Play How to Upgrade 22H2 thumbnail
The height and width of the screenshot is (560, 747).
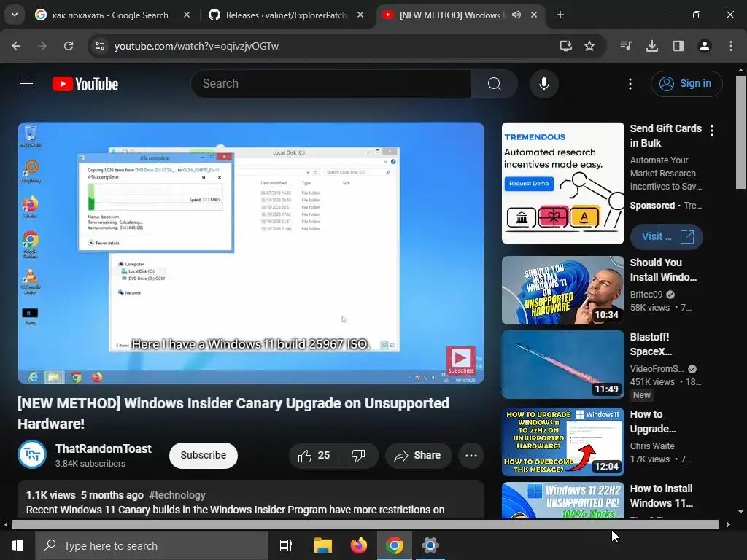pos(563,442)
